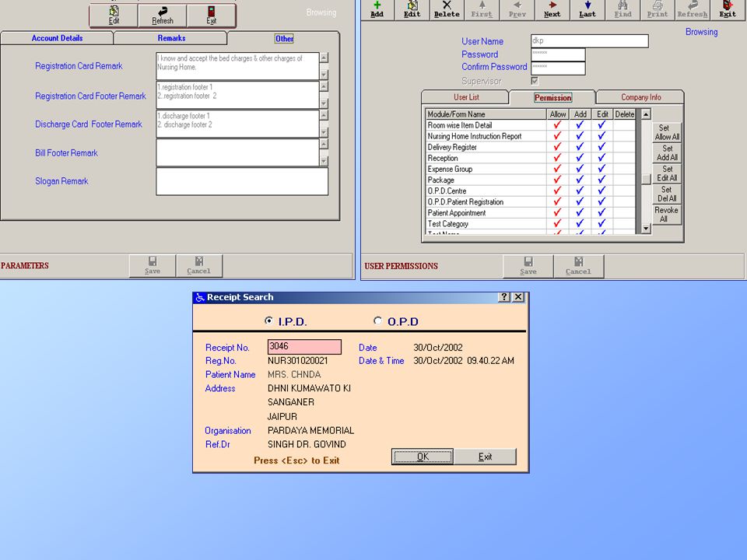The height and width of the screenshot is (560, 747).
Task: Switch to User List tab
Action: (466, 97)
